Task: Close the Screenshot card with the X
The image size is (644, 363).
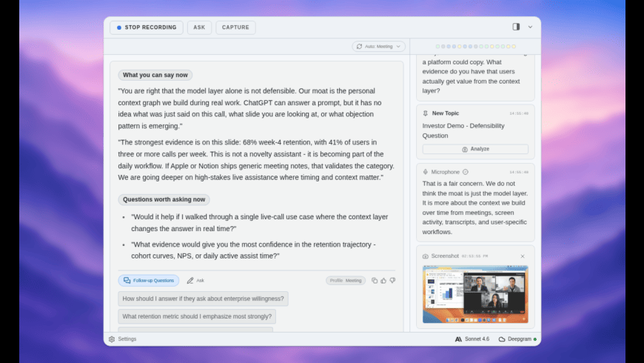Action: click(523, 256)
